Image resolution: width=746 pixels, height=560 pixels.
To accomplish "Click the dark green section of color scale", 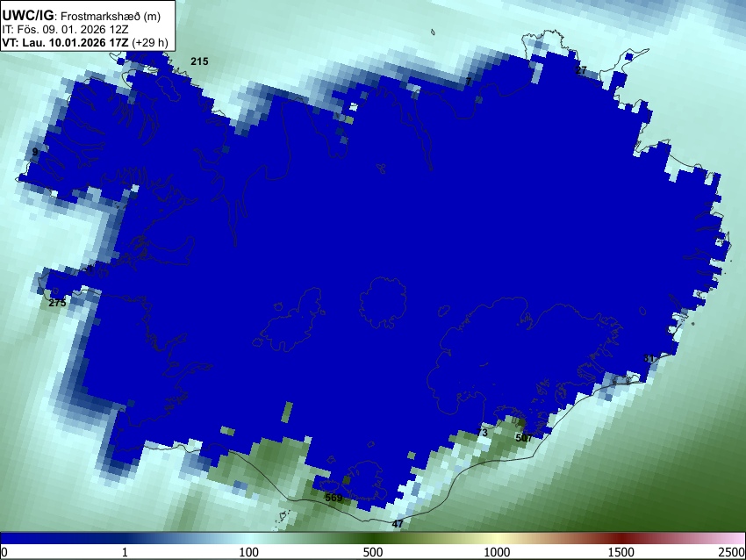I will tap(373, 538).
